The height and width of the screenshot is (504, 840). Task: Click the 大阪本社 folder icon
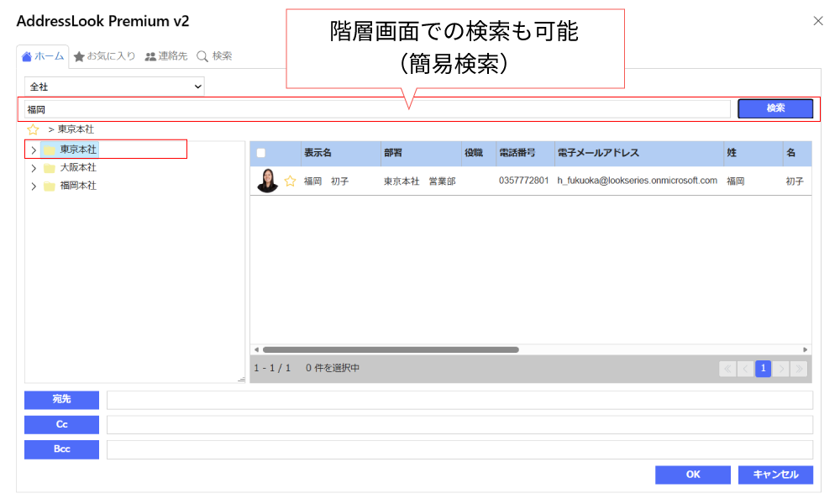tap(50, 168)
